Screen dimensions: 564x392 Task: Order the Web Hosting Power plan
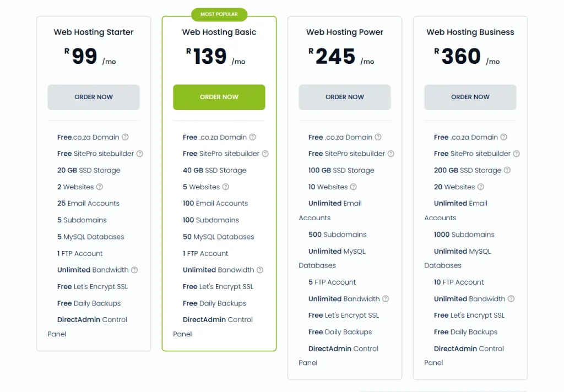(345, 97)
